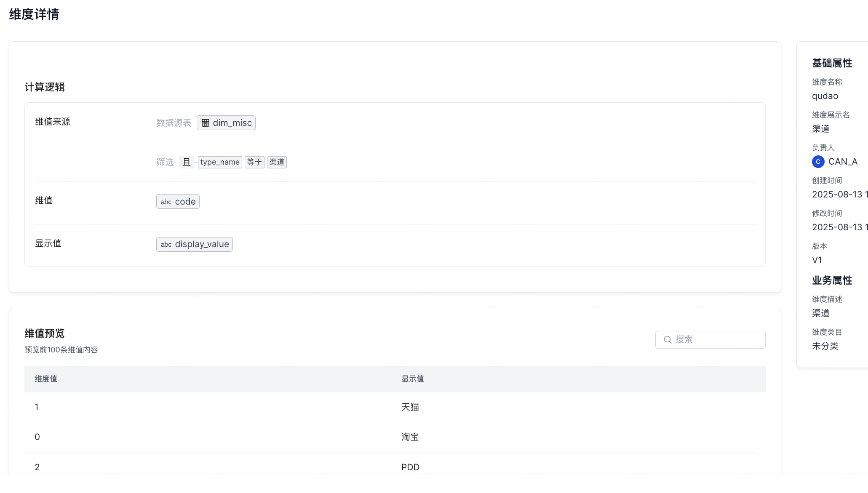This screenshot has width=868, height=493.
Task: Click the 显示值 column header
Action: coord(412,379)
